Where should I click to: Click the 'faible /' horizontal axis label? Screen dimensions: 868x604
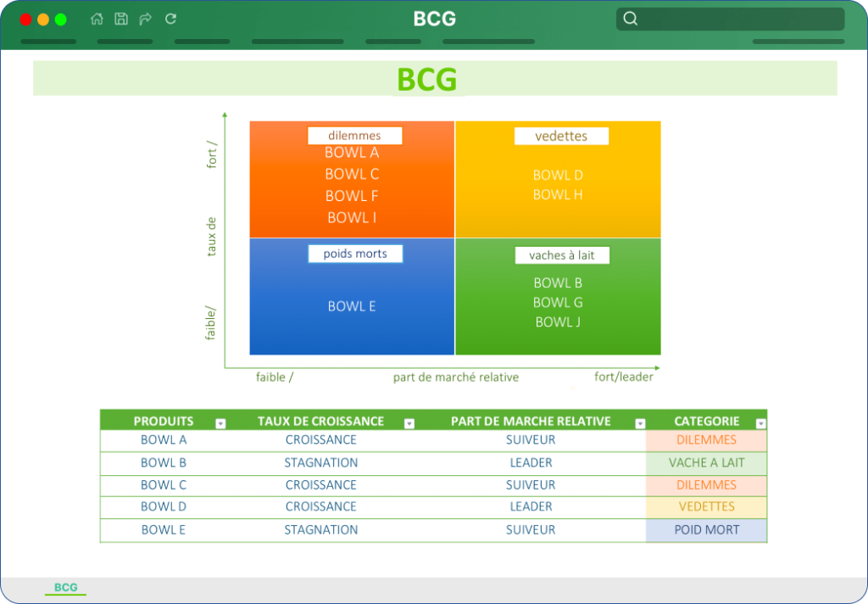click(275, 377)
